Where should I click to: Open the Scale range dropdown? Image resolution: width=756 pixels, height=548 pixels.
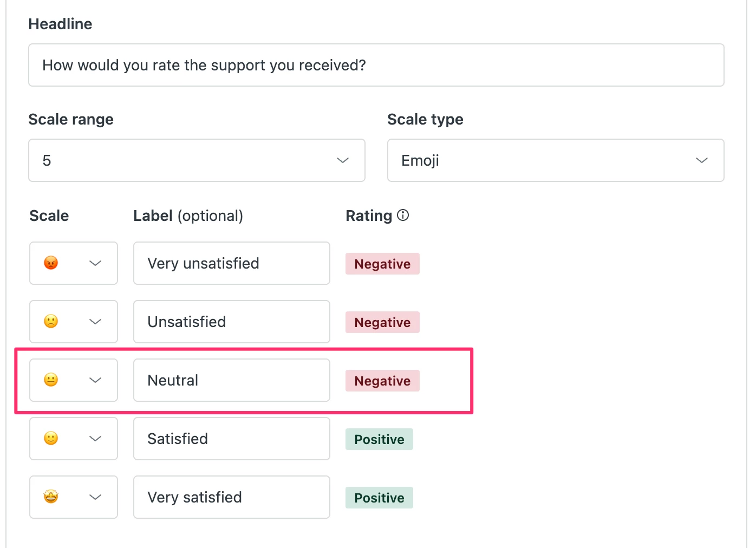tap(197, 160)
